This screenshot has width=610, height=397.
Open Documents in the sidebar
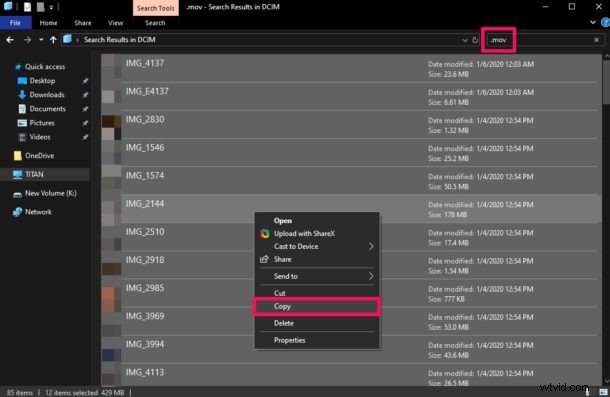[x=47, y=109]
